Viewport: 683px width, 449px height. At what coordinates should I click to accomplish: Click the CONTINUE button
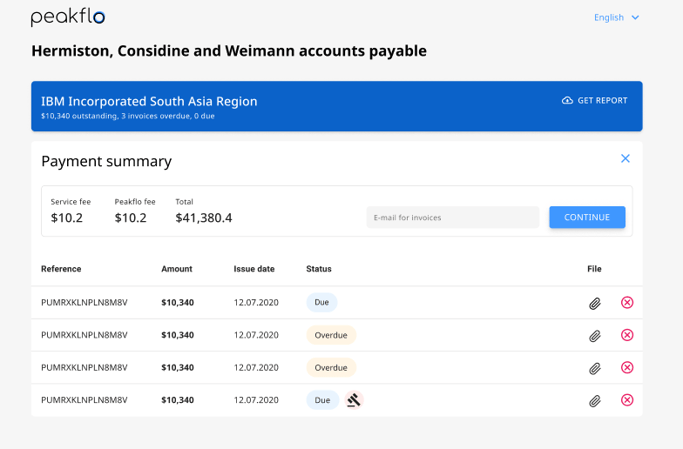pyautogui.click(x=587, y=217)
